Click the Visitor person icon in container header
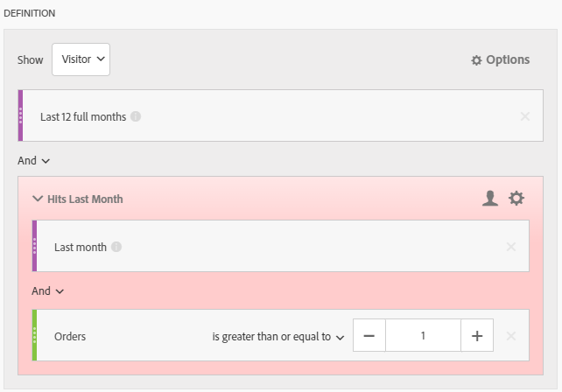562x392 pixels. (490, 199)
